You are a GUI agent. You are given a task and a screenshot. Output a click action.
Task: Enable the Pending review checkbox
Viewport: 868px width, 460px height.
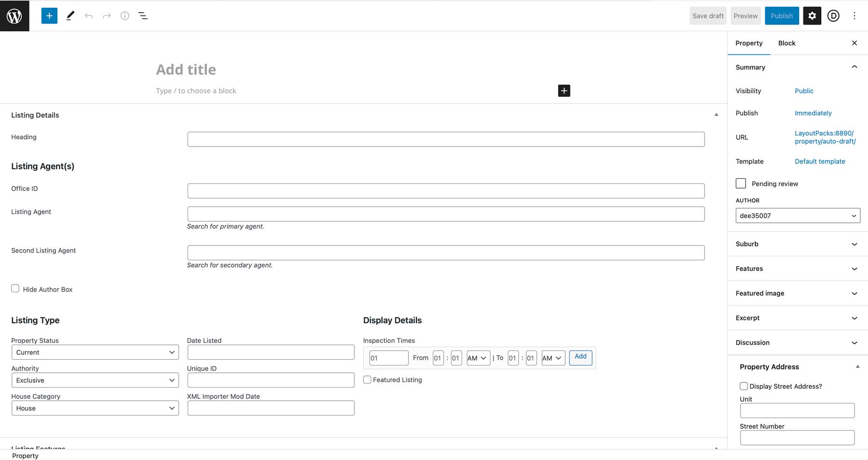tap(741, 183)
